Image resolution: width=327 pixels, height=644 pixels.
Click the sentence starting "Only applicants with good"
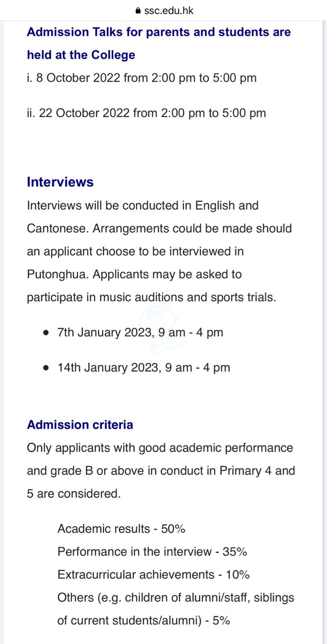pyautogui.click(x=160, y=448)
